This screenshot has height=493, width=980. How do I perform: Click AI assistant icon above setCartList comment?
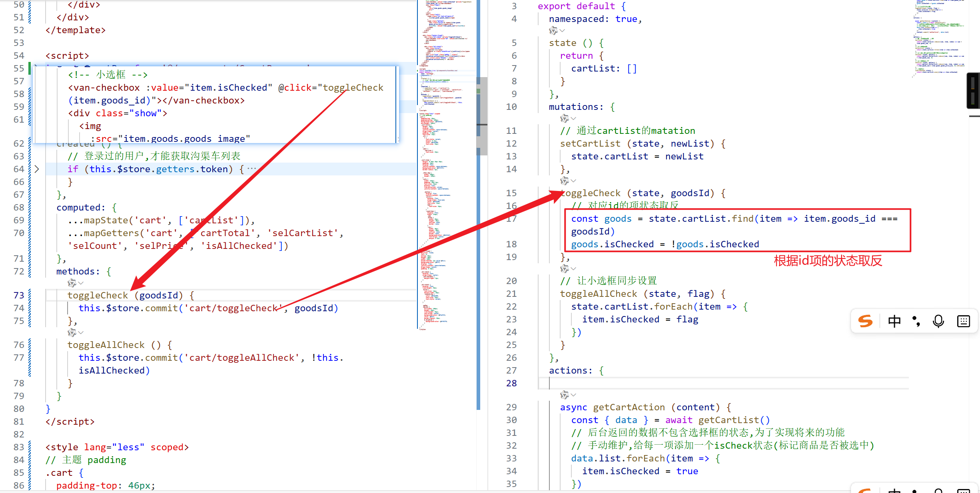[564, 119]
